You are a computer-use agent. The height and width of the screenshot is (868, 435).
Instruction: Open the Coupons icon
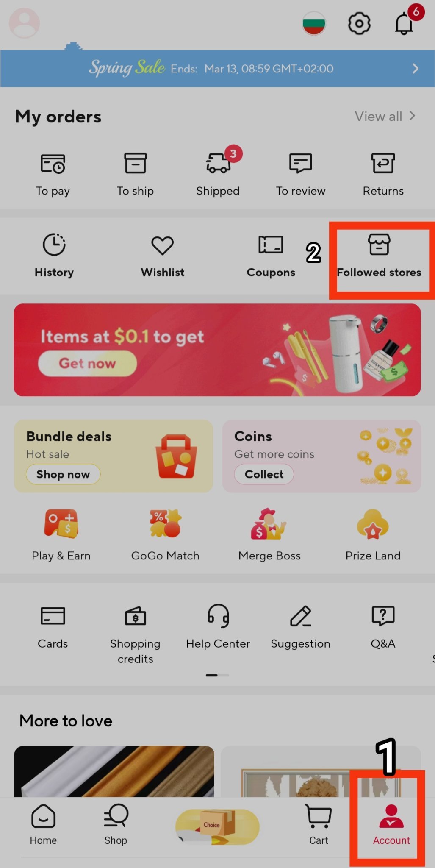pyautogui.click(x=271, y=245)
